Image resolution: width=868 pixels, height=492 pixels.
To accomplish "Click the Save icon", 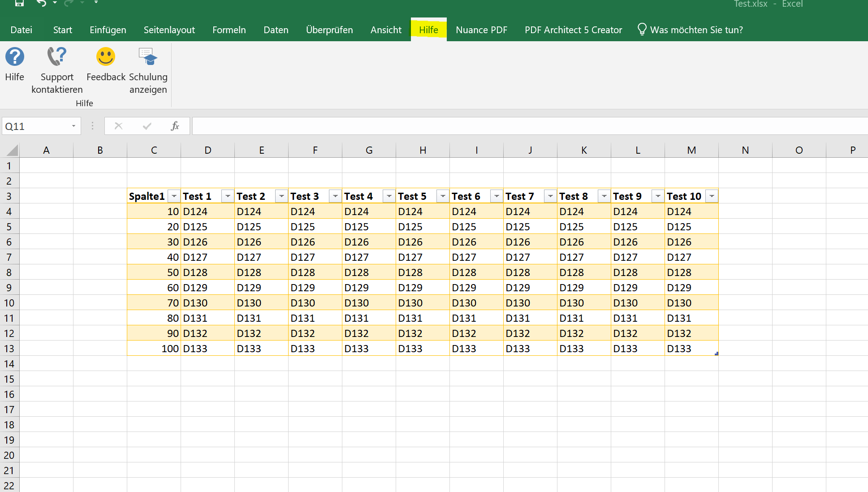I will (x=19, y=4).
